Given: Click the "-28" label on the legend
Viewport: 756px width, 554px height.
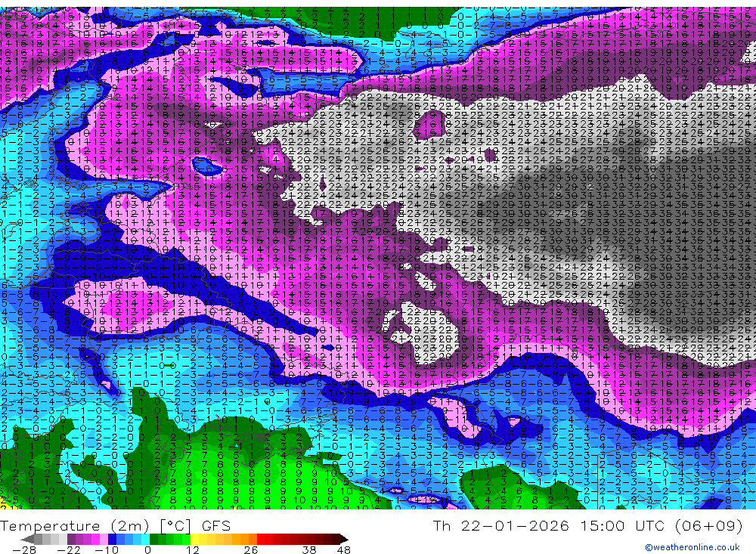Looking at the screenshot, I should [23, 549].
